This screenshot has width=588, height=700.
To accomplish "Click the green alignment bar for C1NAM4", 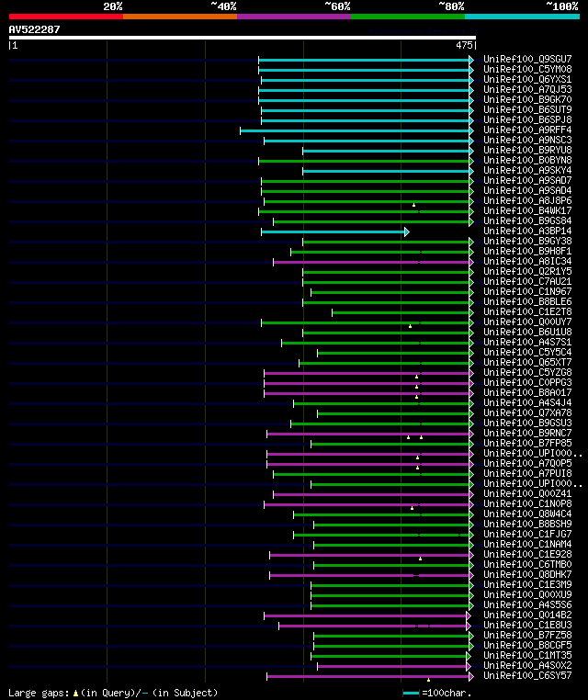I will 391,545.
